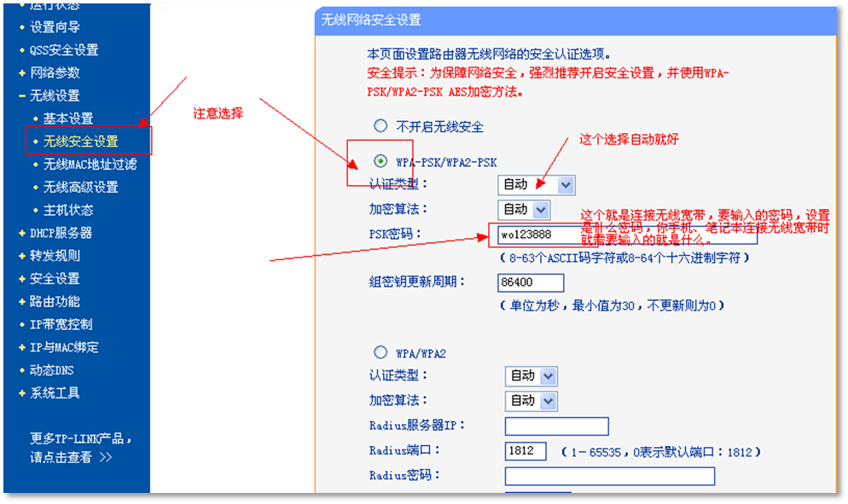Select the WPA/WPA2 radio option

pos(380,352)
